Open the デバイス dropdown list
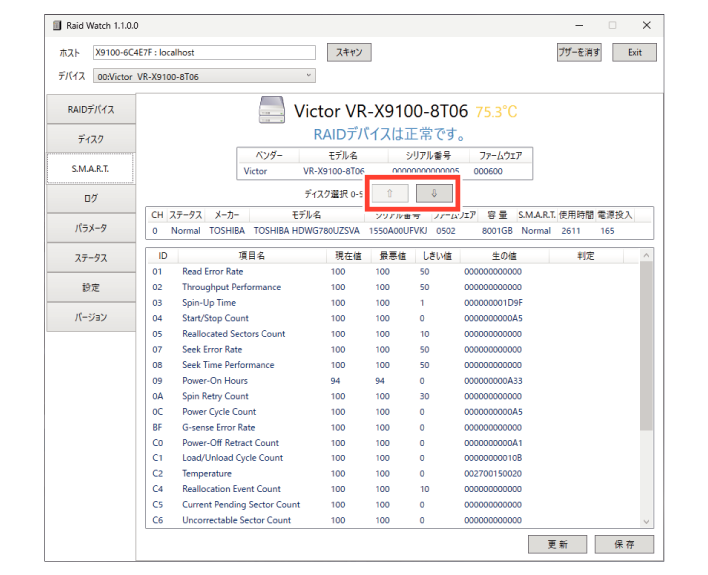 (x=204, y=76)
